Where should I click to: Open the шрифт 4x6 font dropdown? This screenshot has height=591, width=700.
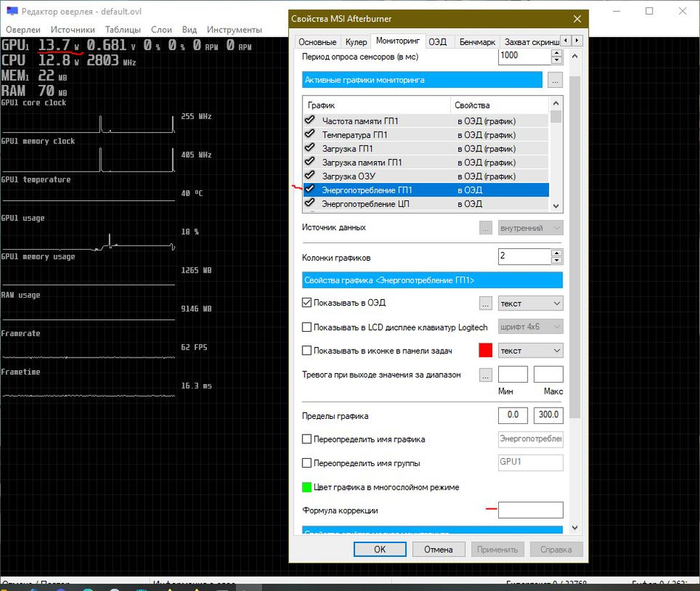[x=530, y=327]
